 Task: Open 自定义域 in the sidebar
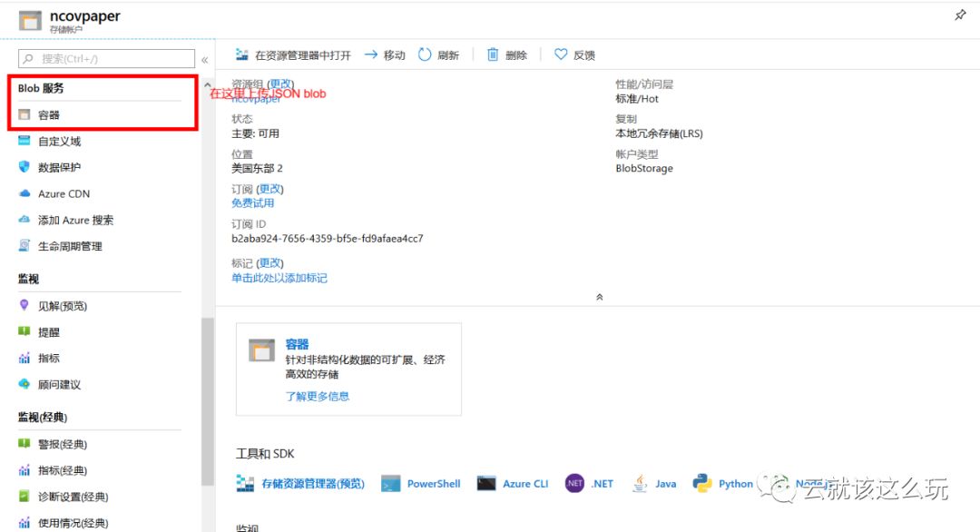point(59,142)
